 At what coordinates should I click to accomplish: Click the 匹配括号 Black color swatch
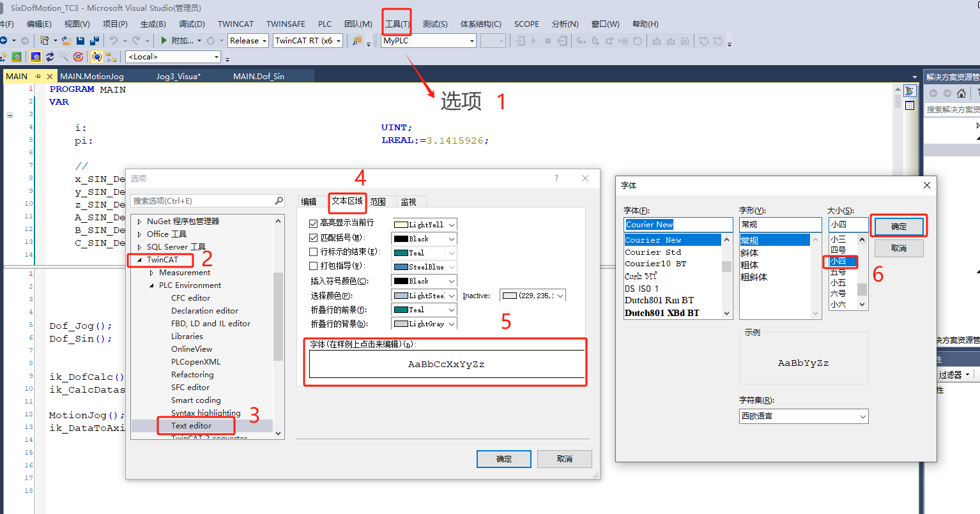point(401,239)
